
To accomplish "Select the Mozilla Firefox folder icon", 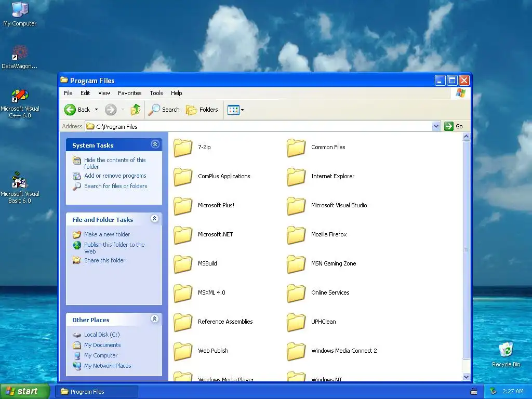I will (296, 235).
